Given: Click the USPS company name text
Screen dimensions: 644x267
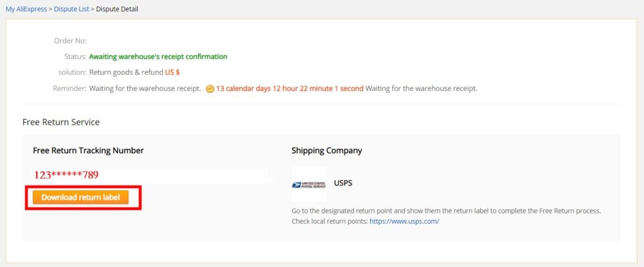Looking at the screenshot, I should tap(343, 183).
